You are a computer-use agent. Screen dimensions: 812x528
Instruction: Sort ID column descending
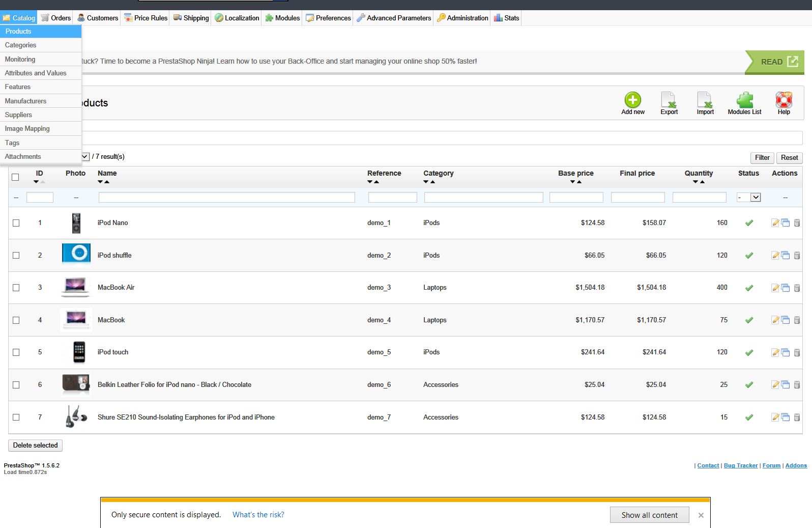pyautogui.click(x=36, y=182)
